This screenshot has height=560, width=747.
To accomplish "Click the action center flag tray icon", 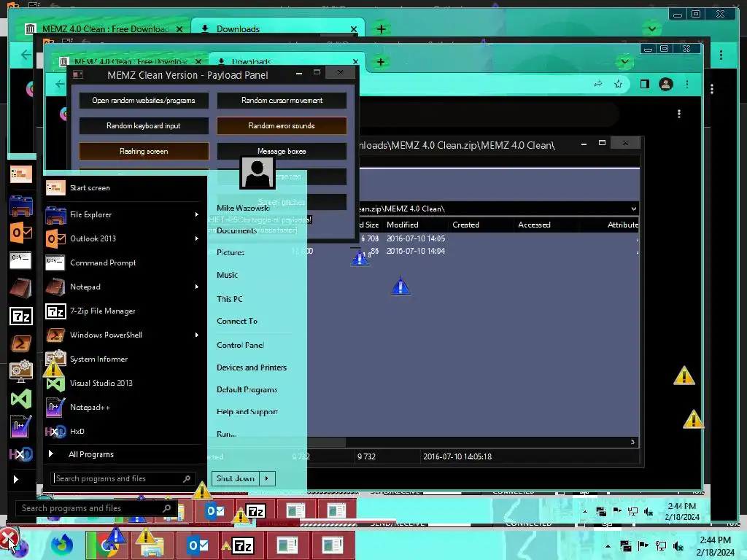I will pos(643,546).
